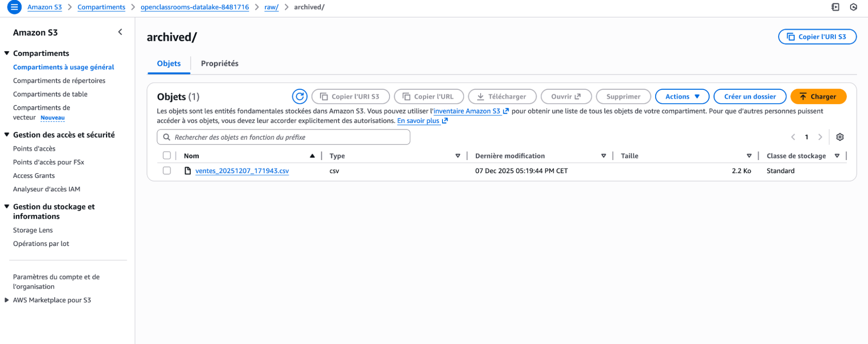
Task: Sort by Dernière modification column arrow
Action: pyautogui.click(x=604, y=156)
